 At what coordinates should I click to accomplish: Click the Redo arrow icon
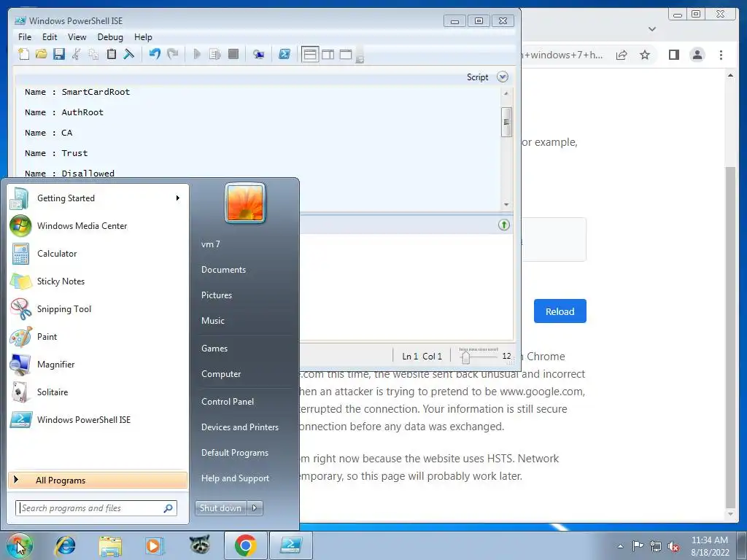[172, 54]
